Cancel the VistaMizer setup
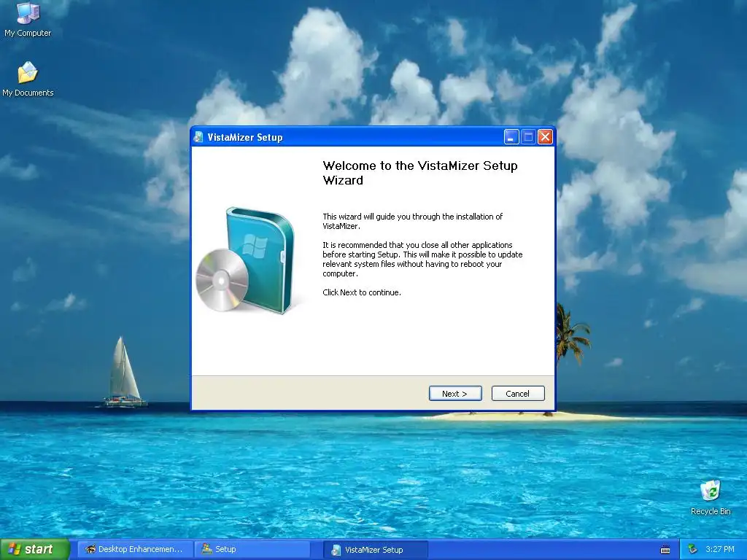The height and width of the screenshot is (560, 747). point(518,393)
